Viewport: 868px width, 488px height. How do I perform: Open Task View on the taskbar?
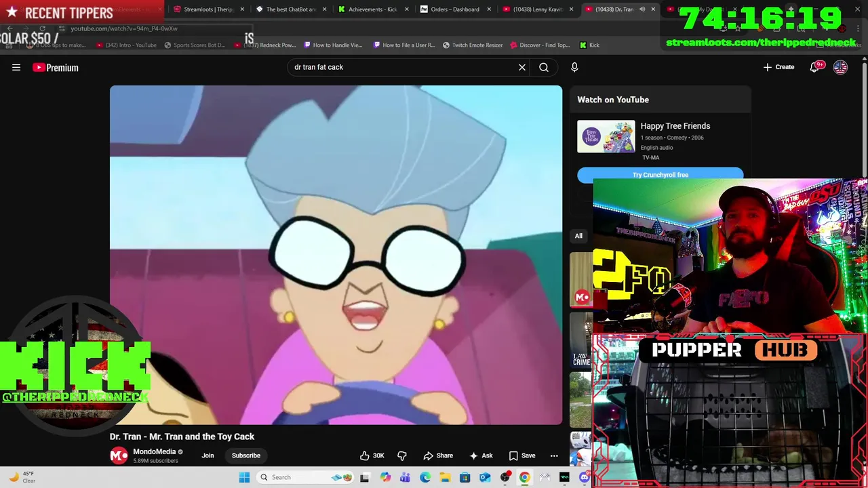(x=365, y=477)
